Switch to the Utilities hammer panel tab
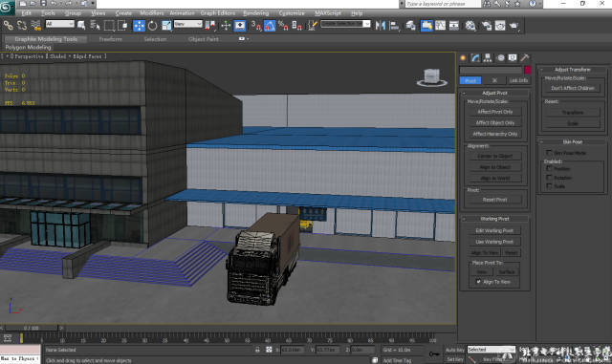Image resolution: width=612 pixels, height=364 pixels. [x=525, y=58]
